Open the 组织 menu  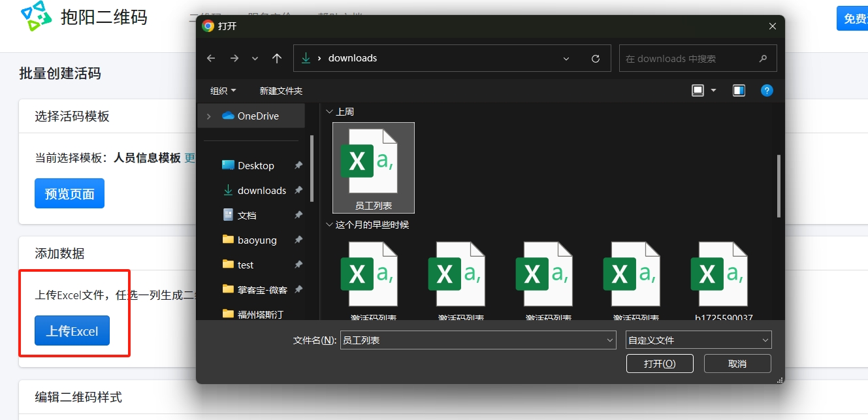pyautogui.click(x=223, y=90)
